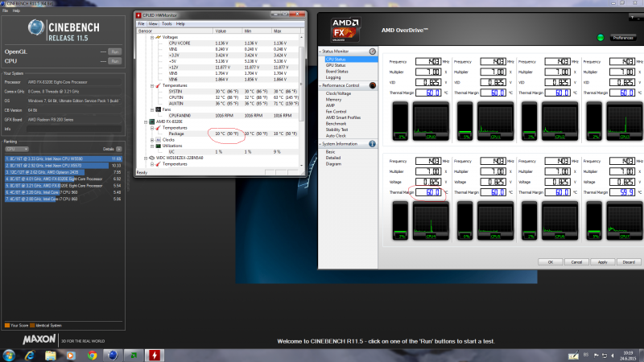Open the Cinebench File menu
The height and width of the screenshot is (362, 644).
tap(6, 10)
